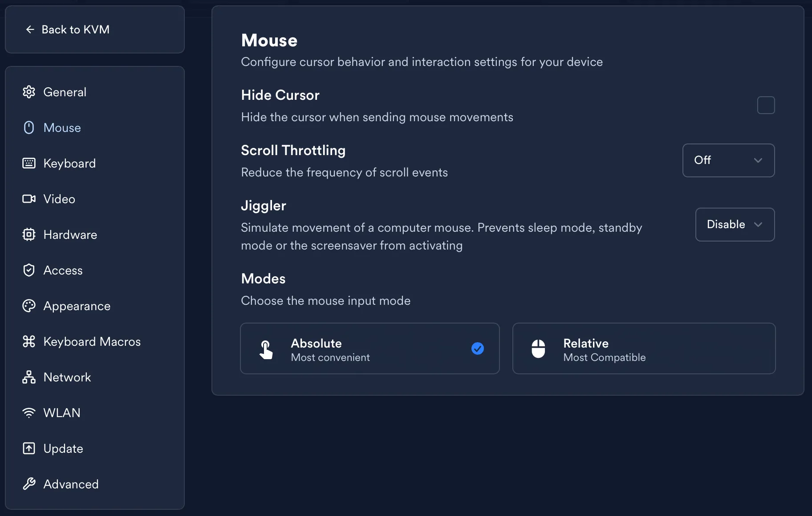812x516 pixels.
Task: Click the Keyboard icon in sidebar
Action: coord(29,164)
